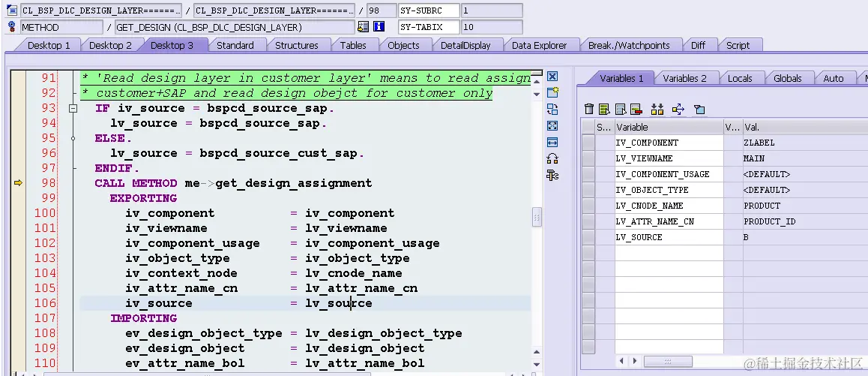The width and height of the screenshot is (868, 376).
Task: Open the Data Explorer tab
Action: [539, 46]
